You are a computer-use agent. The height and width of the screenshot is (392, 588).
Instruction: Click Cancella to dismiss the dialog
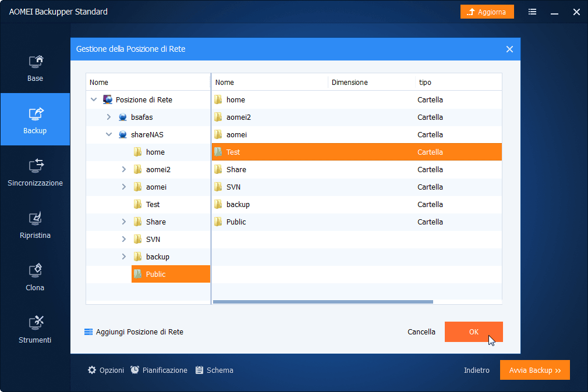pos(421,332)
